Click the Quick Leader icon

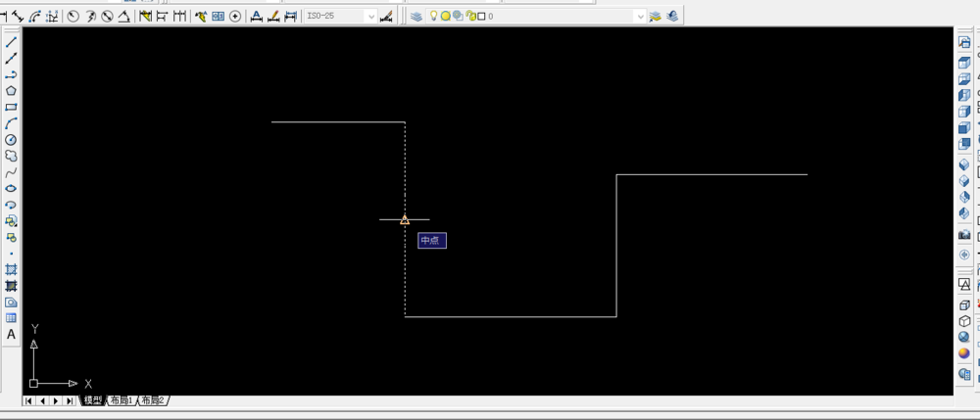(x=201, y=17)
